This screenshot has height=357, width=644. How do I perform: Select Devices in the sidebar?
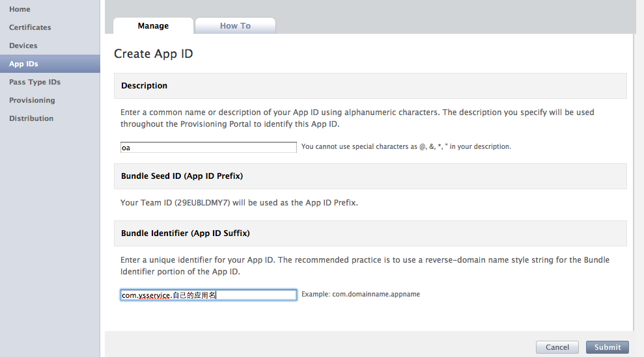[x=23, y=46]
